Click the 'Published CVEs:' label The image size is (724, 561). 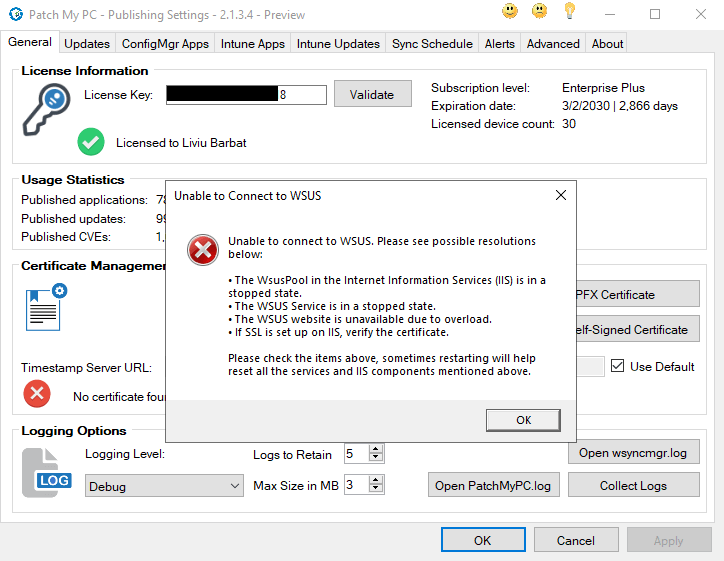(x=66, y=237)
